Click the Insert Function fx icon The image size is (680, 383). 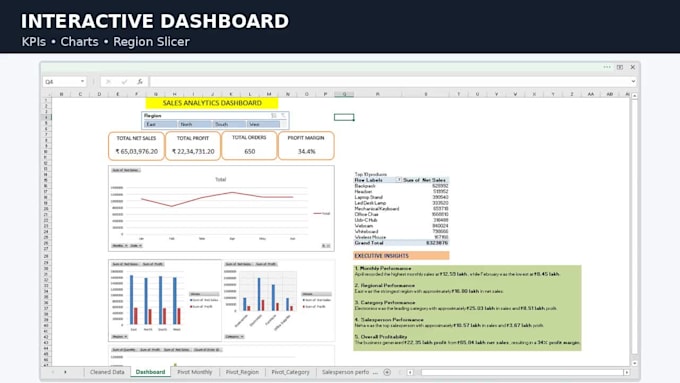140,82
